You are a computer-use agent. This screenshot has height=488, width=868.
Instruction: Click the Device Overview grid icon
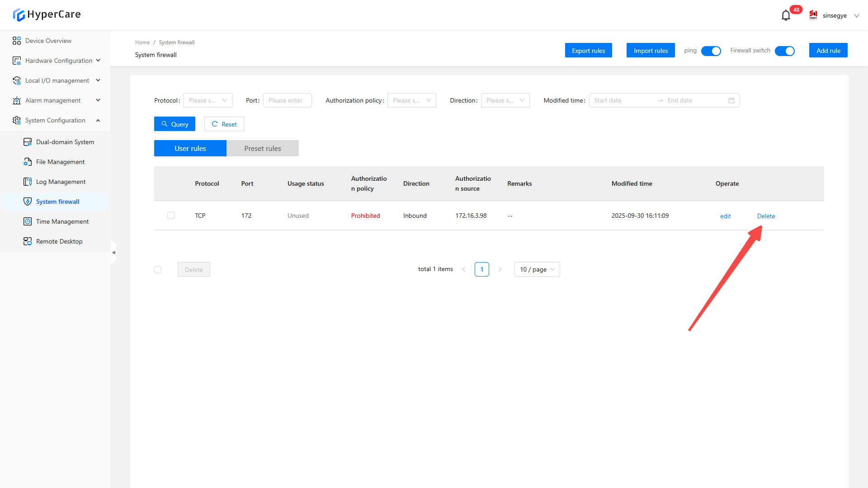tap(17, 41)
